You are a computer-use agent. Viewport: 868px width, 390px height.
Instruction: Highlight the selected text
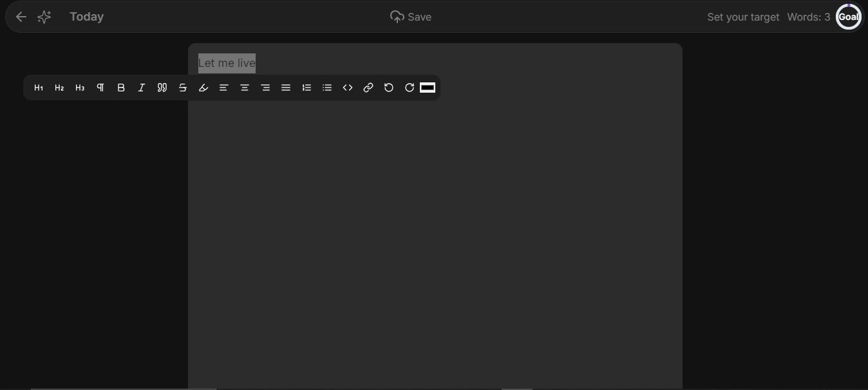click(203, 88)
